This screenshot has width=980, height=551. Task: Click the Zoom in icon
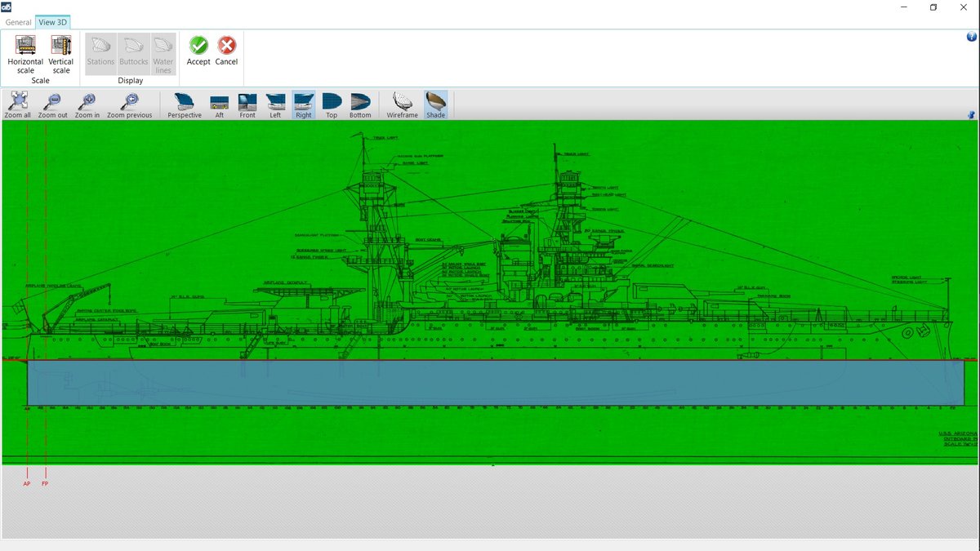pos(87,104)
